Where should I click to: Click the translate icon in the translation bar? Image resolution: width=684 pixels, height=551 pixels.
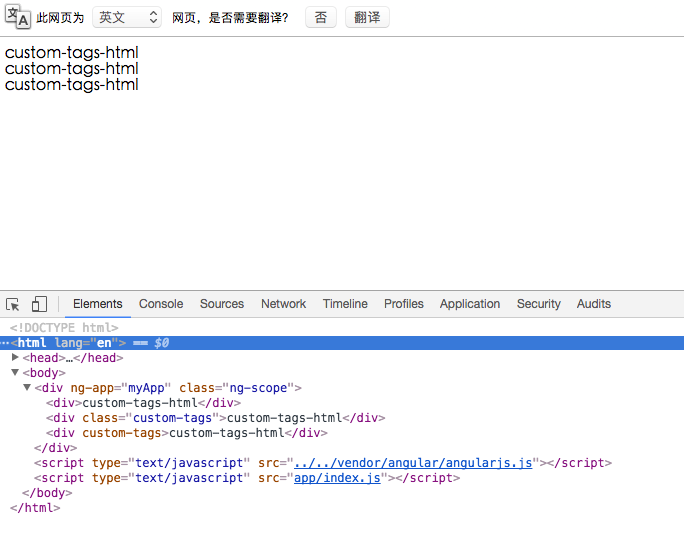[17, 17]
